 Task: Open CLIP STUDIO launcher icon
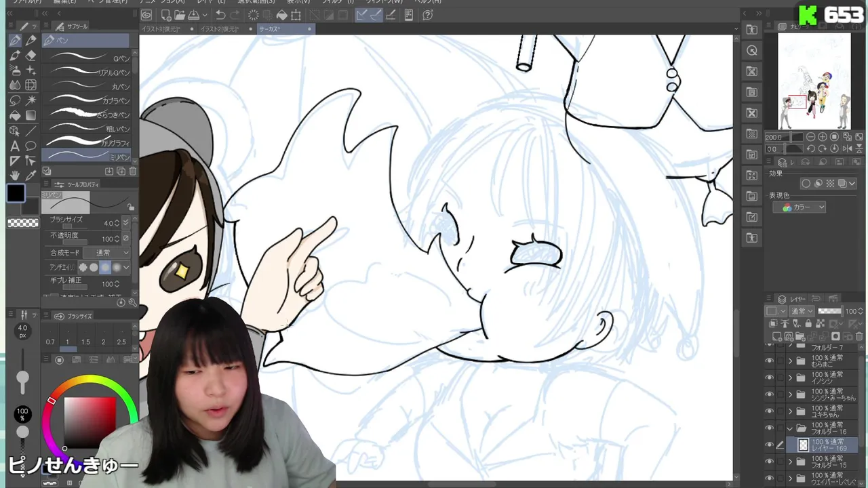146,15
